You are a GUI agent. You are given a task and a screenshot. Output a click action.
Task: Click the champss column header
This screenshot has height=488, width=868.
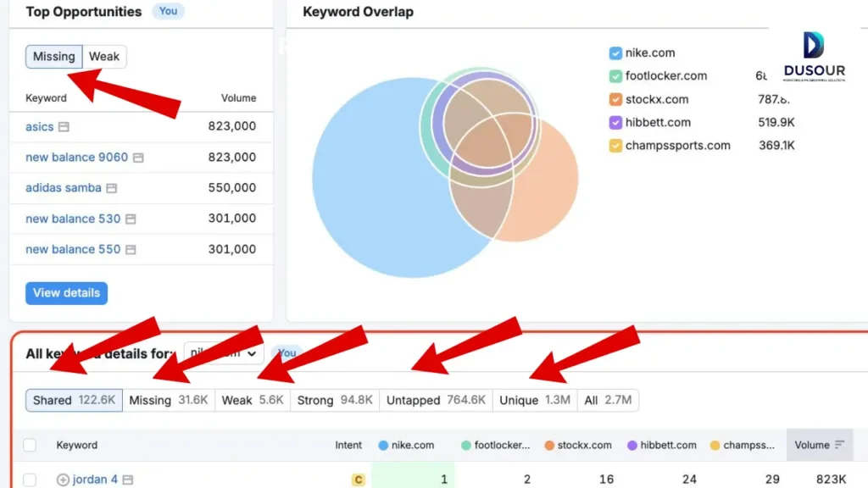[743, 445]
